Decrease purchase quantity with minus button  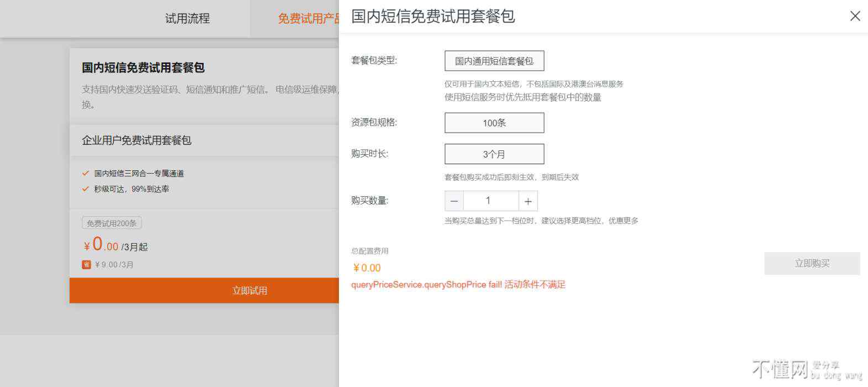[x=454, y=201]
